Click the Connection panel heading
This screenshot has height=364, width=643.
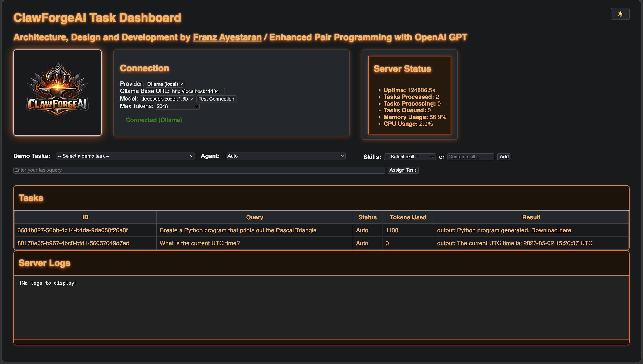pyautogui.click(x=144, y=68)
